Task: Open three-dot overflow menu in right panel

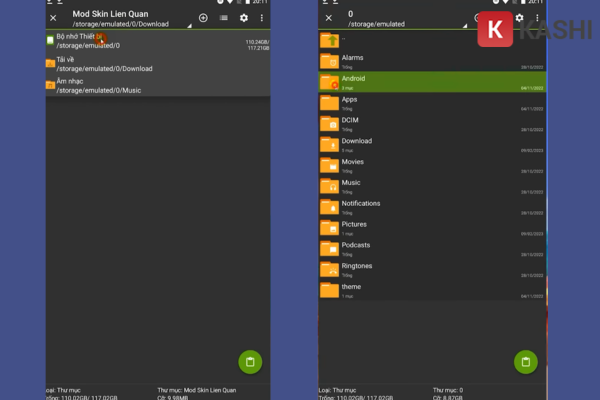Action: (x=538, y=18)
